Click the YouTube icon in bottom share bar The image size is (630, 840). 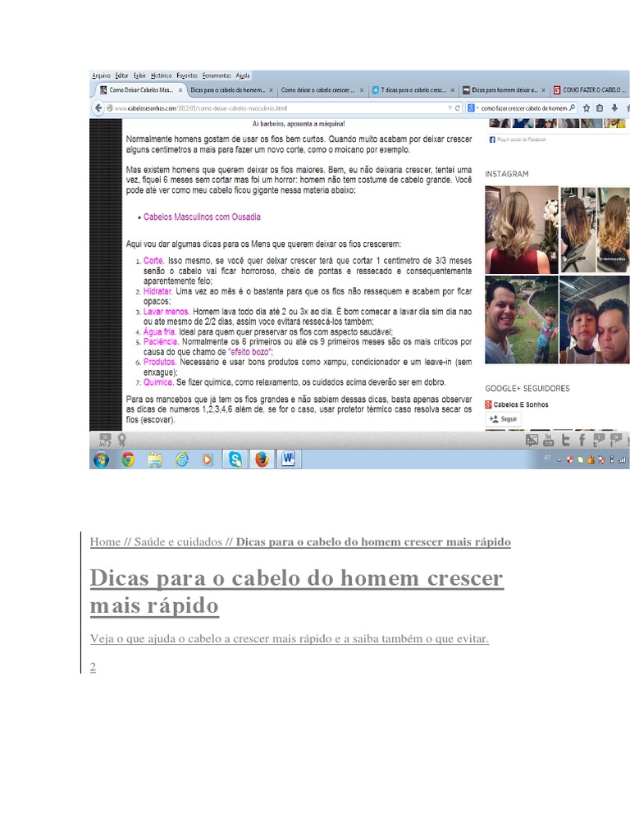point(548,441)
